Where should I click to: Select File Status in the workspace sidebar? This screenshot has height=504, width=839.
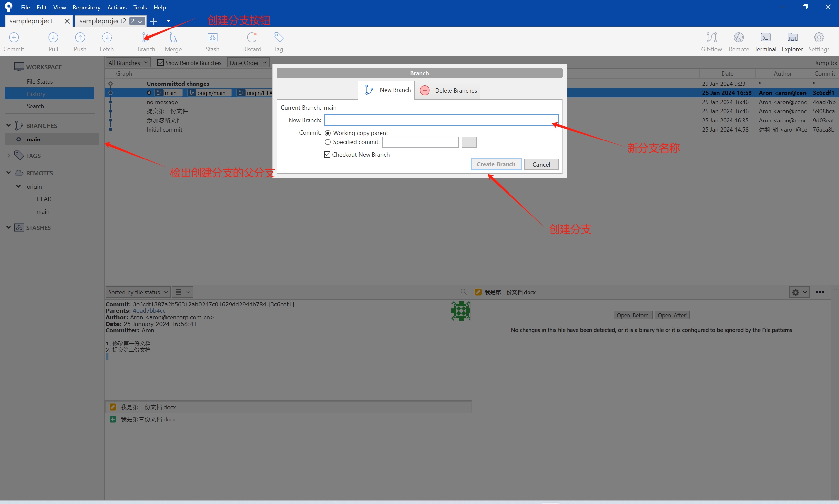(x=40, y=82)
